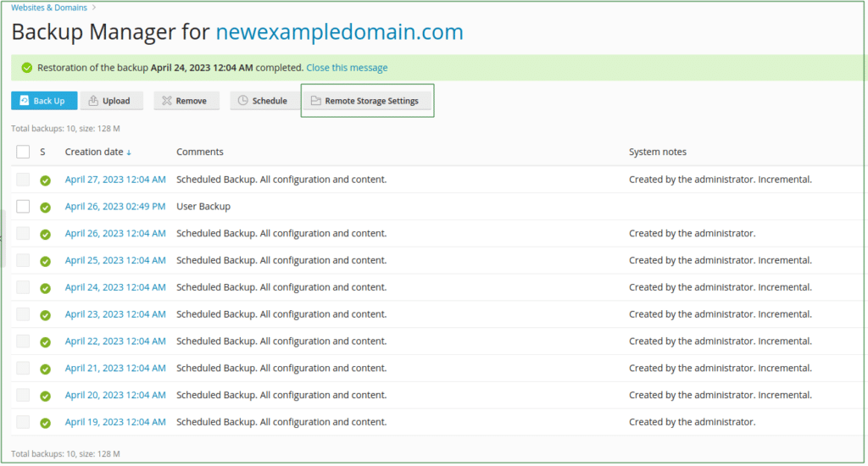Screen dimensions: 868x466
Task: Click green status icon for April 21 backup
Action: pyautogui.click(x=46, y=369)
